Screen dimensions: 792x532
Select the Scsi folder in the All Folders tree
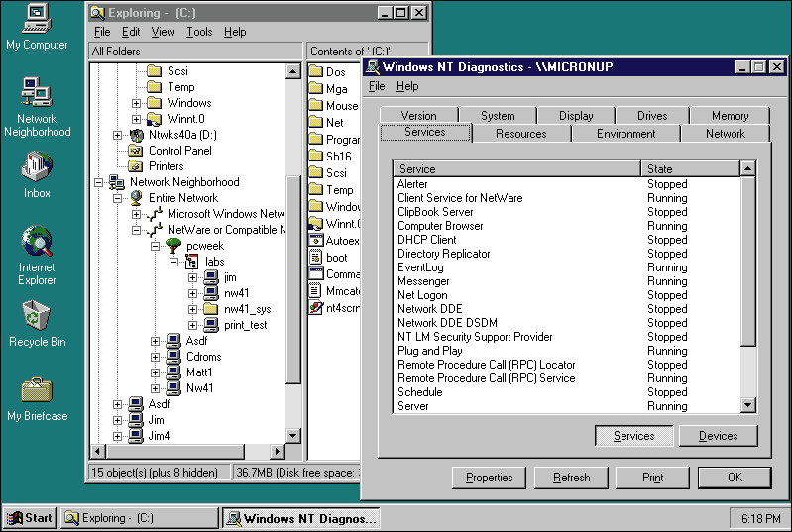[x=154, y=71]
